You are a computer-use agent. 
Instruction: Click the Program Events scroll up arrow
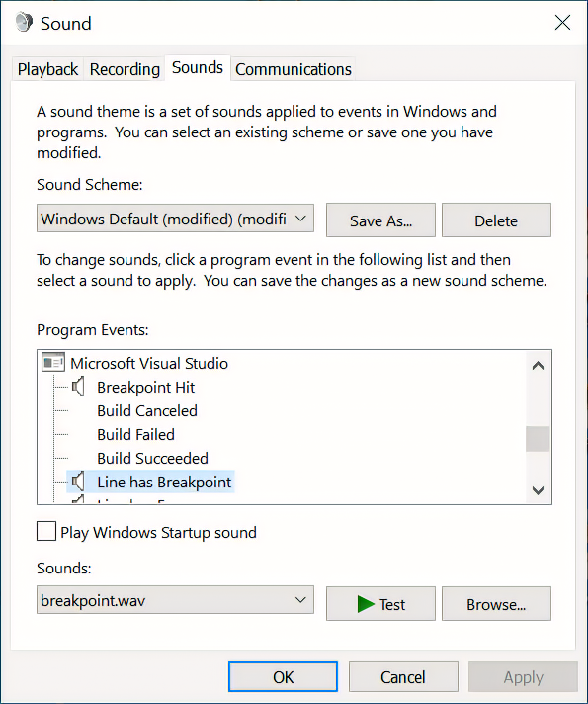tap(538, 366)
